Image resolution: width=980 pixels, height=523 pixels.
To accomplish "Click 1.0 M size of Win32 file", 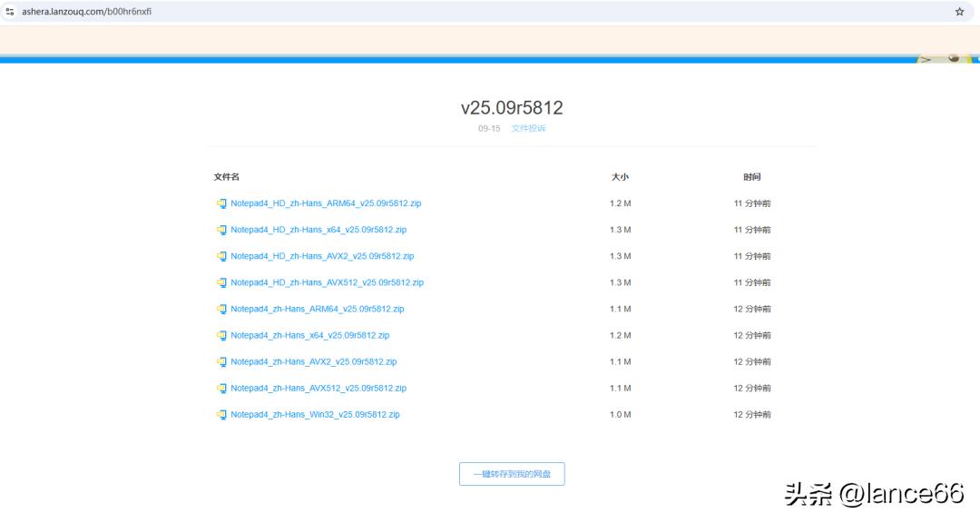I will 620,414.
